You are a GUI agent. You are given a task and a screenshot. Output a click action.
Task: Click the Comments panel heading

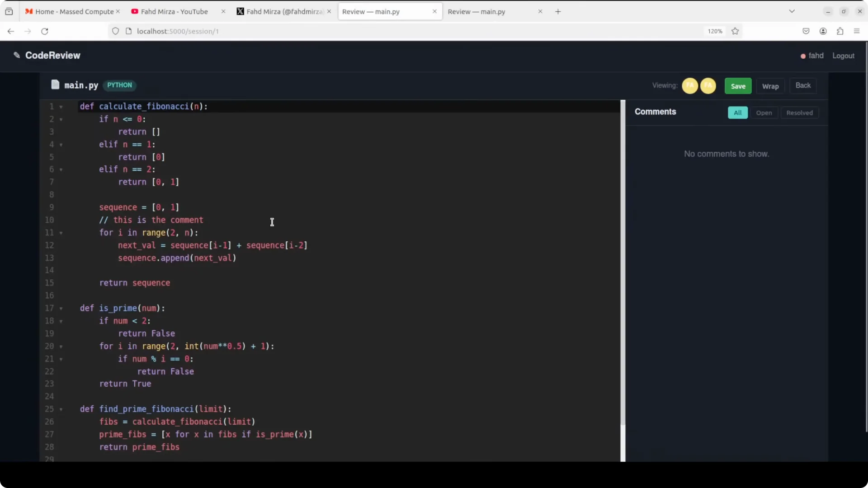pyautogui.click(x=655, y=112)
